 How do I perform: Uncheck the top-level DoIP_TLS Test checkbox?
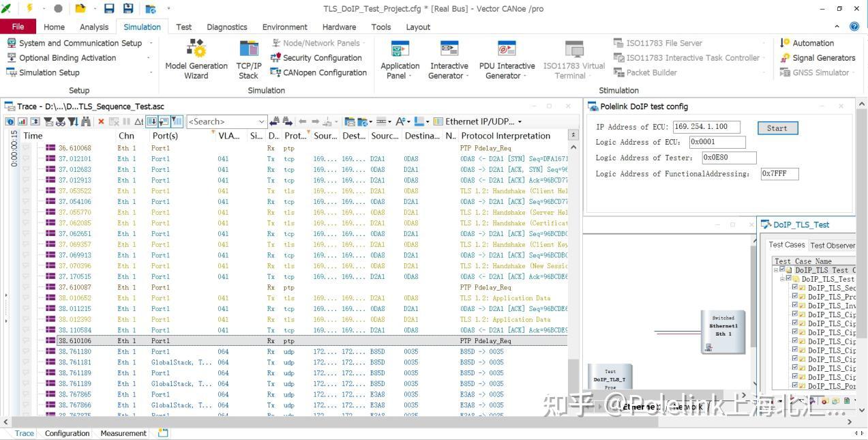pyautogui.click(x=781, y=270)
